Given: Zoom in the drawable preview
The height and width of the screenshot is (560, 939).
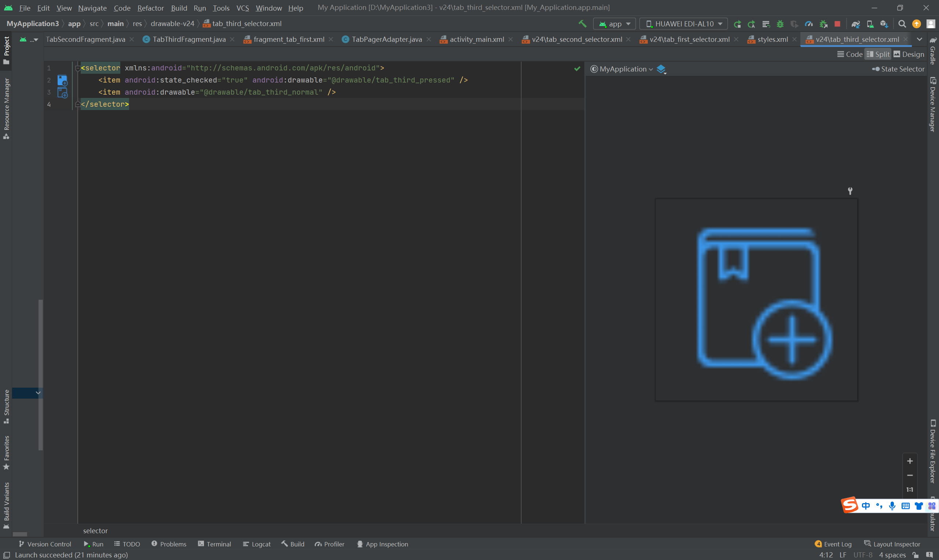Looking at the screenshot, I should (x=910, y=461).
